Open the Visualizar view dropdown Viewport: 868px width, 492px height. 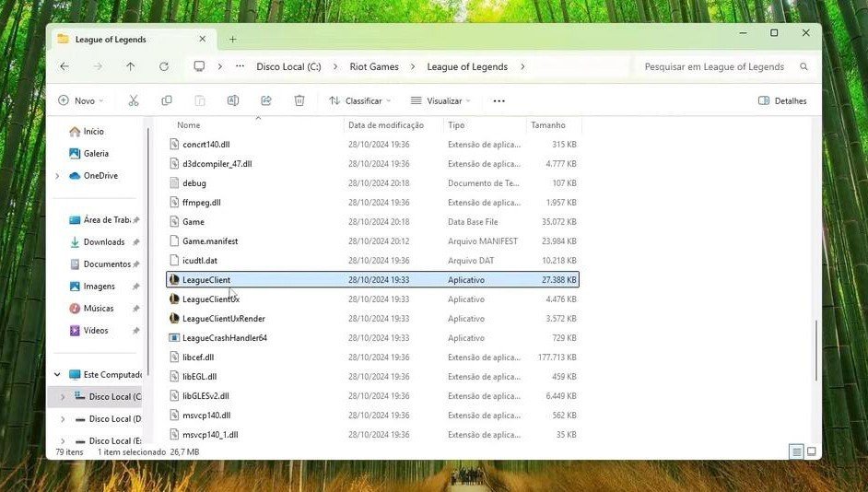point(440,100)
